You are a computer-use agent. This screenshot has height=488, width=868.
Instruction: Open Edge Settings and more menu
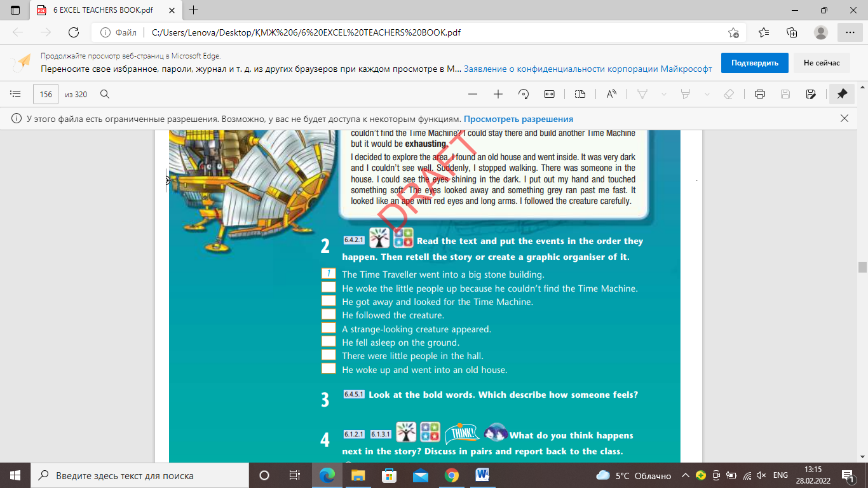850,32
